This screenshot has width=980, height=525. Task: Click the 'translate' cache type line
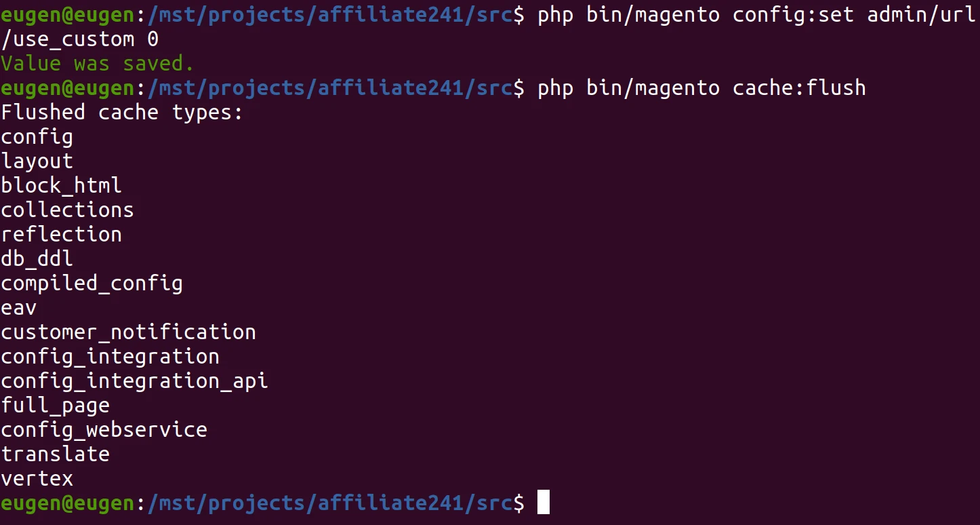coord(55,454)
